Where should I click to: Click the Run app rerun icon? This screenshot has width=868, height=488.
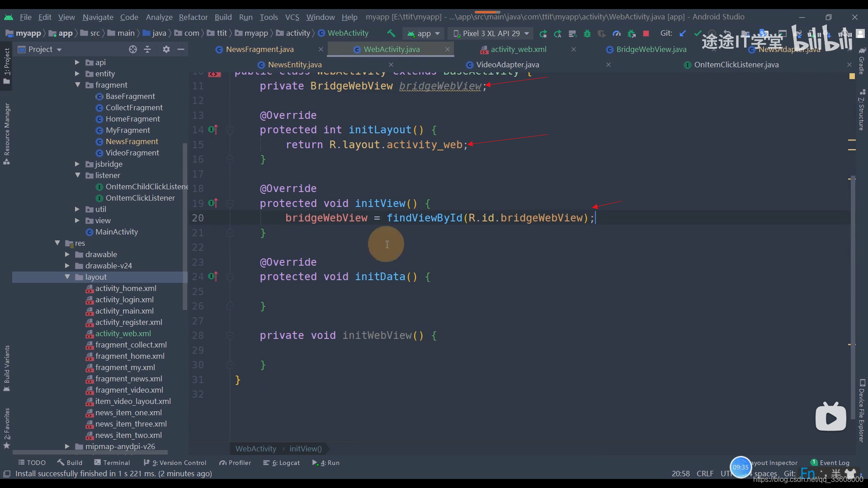[543, 33]
